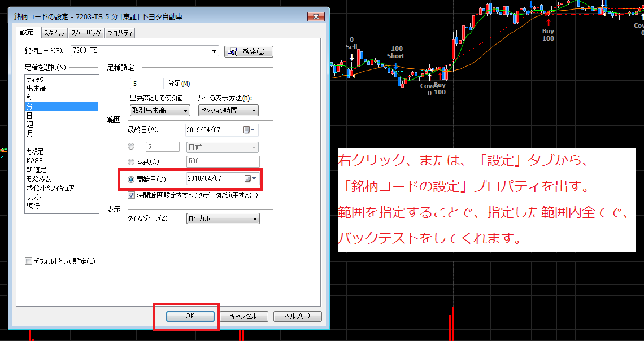The width and height of the screenshot is (644, 341).
Task: Switch to the スタイル tab
Action: pos(54,33)
